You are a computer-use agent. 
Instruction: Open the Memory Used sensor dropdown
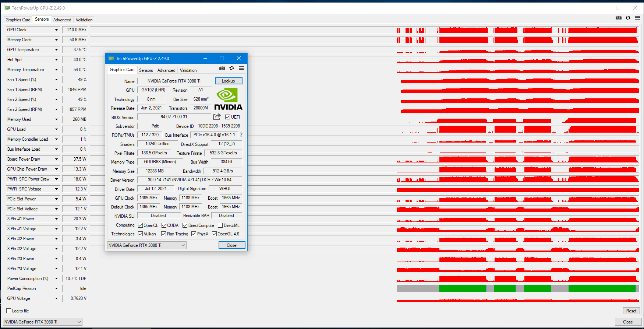click(x=56, y=119)
